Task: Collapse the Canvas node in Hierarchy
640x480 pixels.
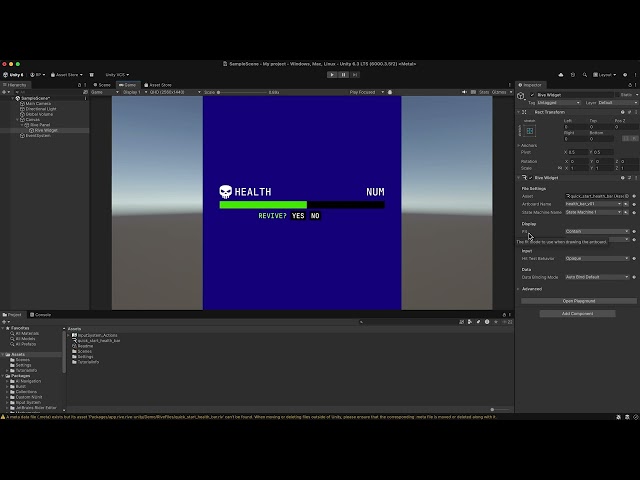Action: 18,120
